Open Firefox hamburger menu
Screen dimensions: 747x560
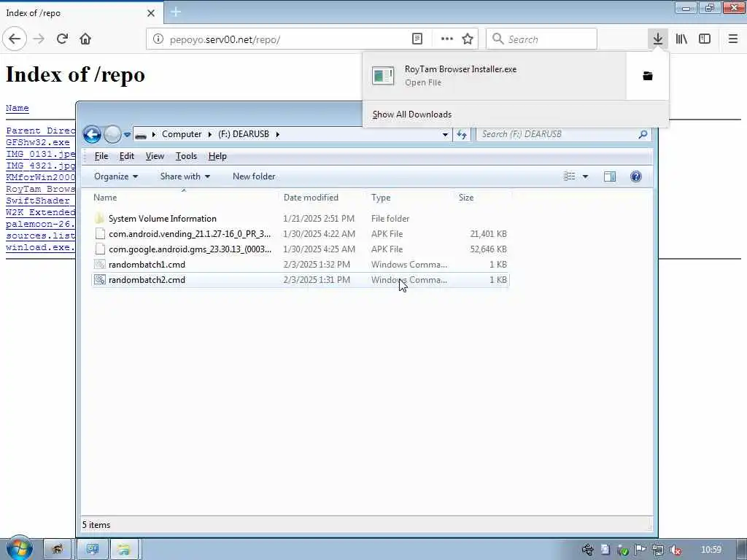732,39
